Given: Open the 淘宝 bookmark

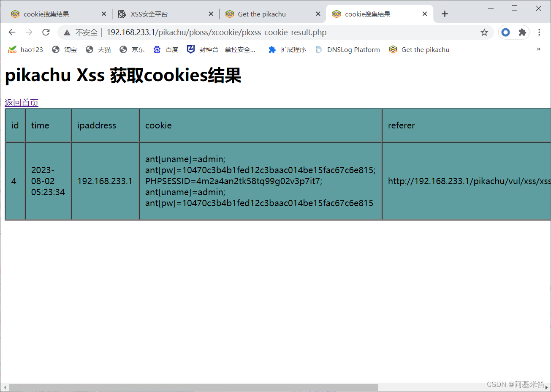Looking at the screenshot, I should [x=65, y=49].
